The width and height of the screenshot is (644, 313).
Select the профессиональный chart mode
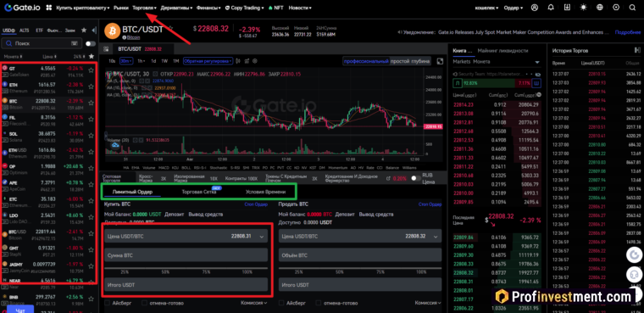(x=366, y=61)
